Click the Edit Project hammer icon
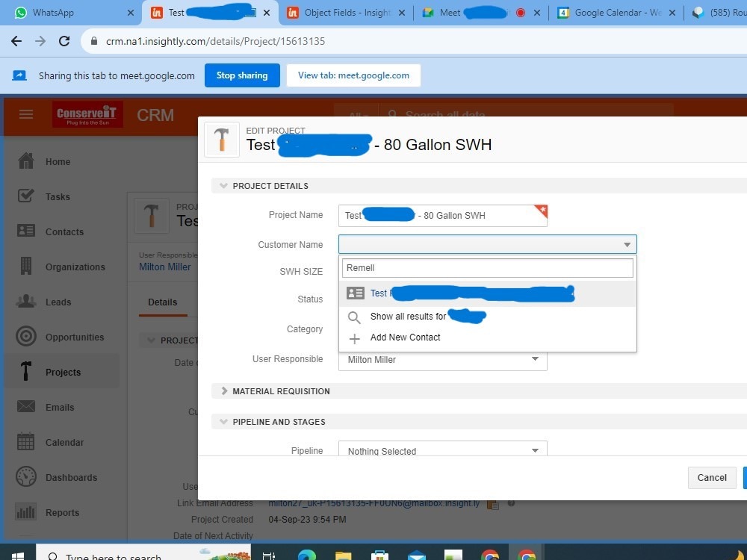The width and height of the screenshot is (747, 560). coord(222,140)
